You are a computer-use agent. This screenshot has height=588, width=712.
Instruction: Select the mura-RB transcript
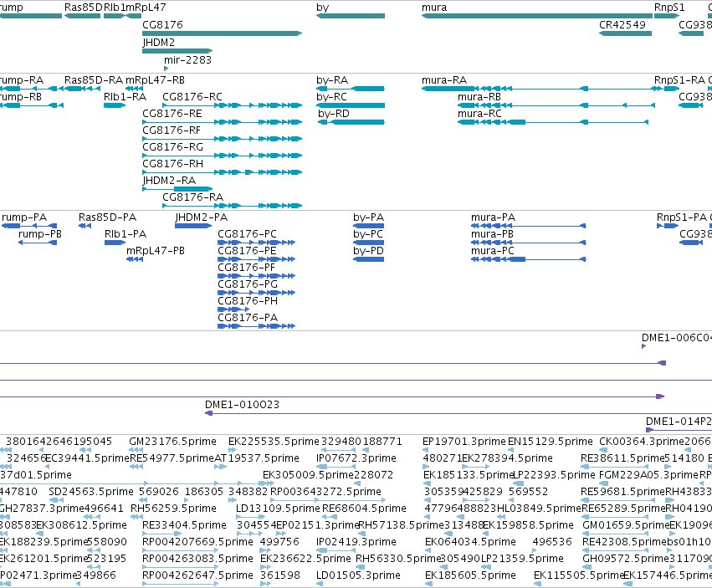pyautogui.click(x=556, y=105)
